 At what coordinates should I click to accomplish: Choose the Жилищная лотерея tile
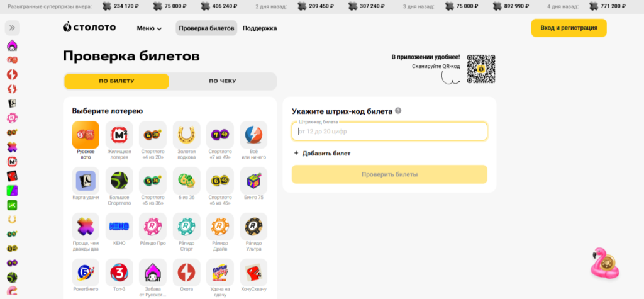point(119,140)
